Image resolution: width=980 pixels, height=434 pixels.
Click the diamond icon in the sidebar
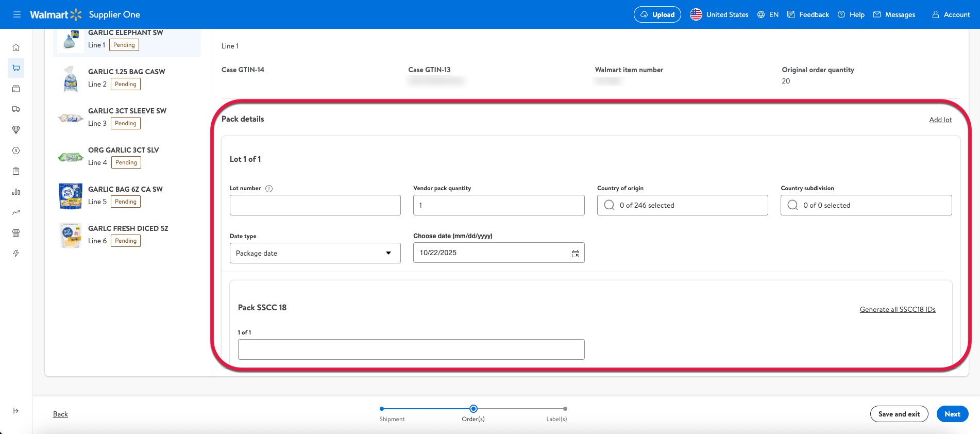click(x=16, y=130)
